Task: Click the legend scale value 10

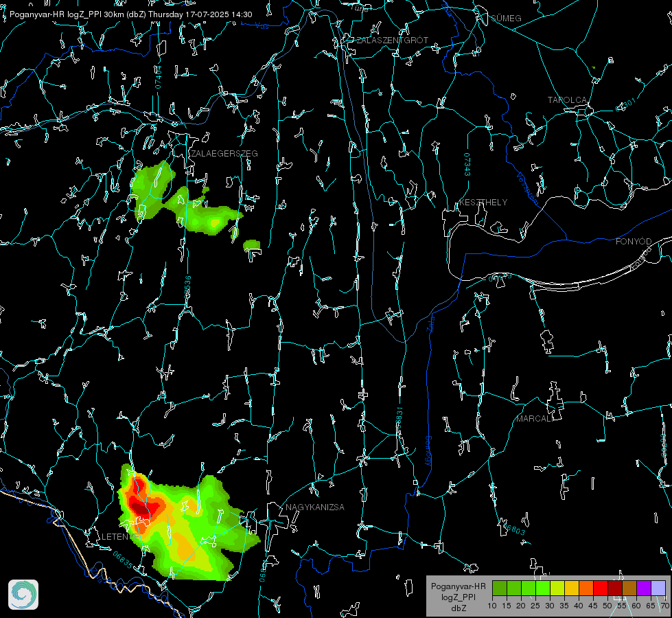Action: click(492, 606)
